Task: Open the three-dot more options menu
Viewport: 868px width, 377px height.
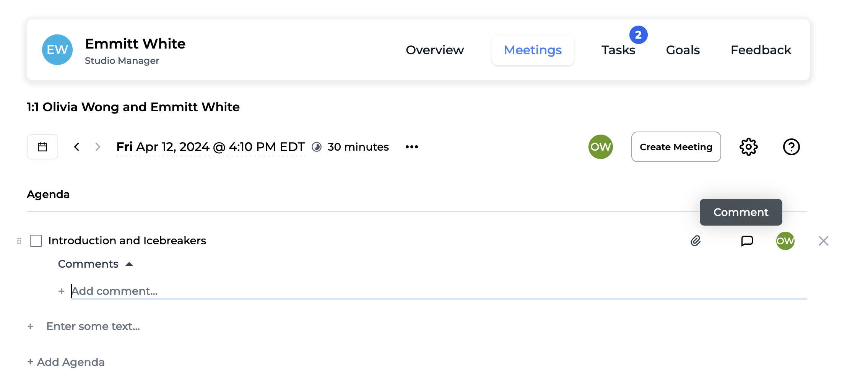Action: click(x=411, y=147)
